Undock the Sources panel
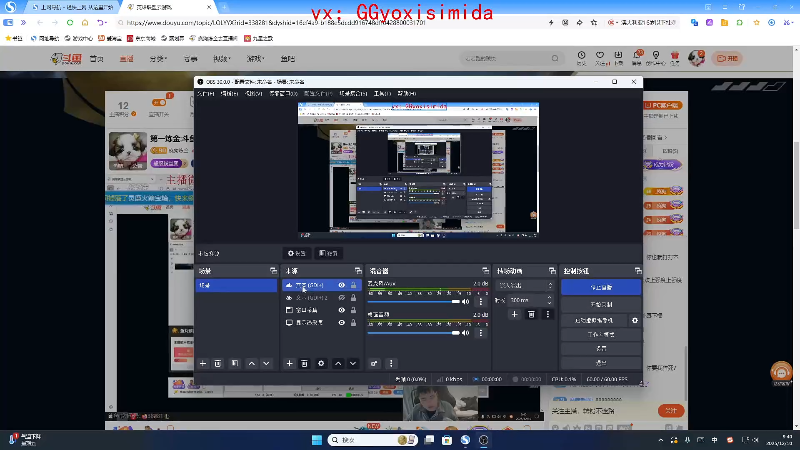 pyautogui.click(x=358, y=270)
